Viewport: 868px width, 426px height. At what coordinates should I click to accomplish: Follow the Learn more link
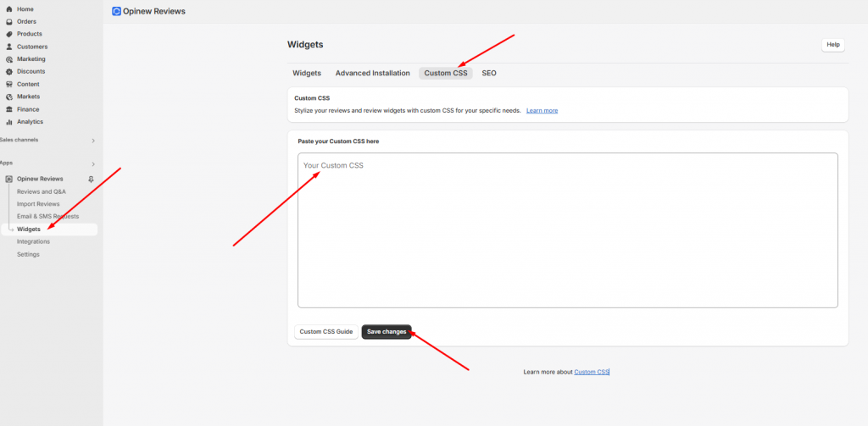click(542, 111)
